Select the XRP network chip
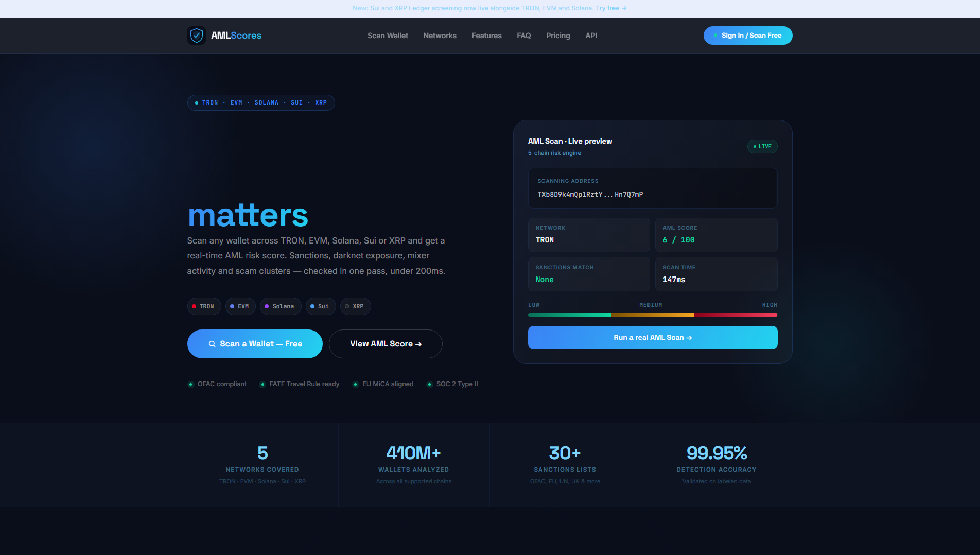 pos(355,306)
